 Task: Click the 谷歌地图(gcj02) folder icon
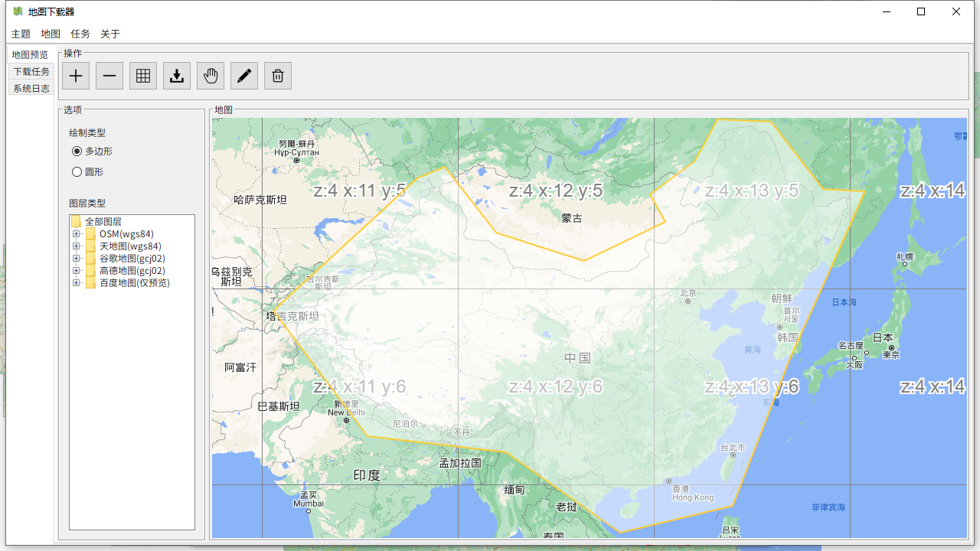pyautogui.click(x=90, y=258)
